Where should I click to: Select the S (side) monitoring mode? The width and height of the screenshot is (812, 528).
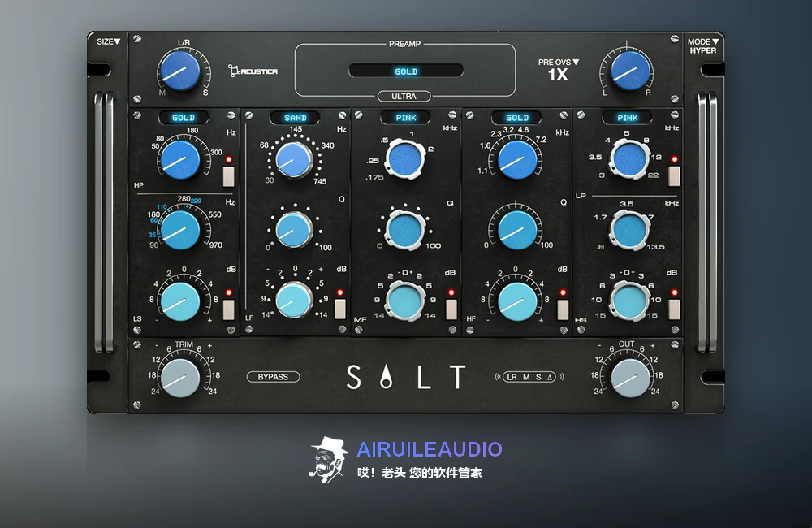(x=538, y=377)
